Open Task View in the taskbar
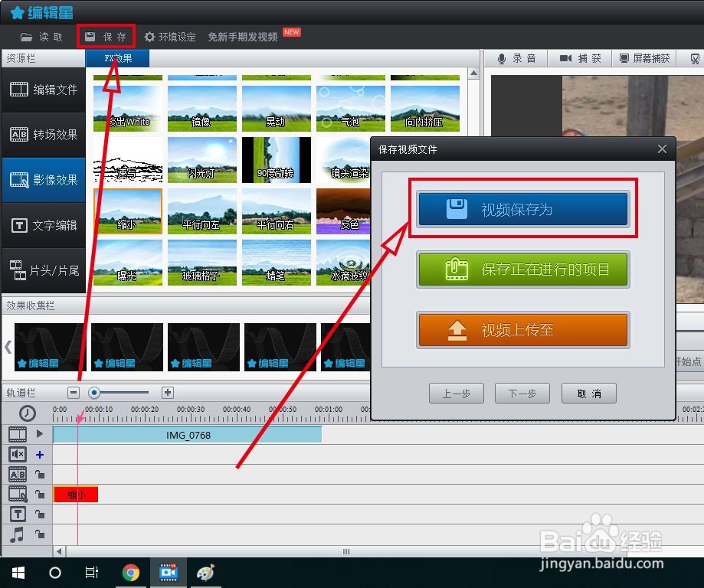704x588 pixels. [92, 573]
